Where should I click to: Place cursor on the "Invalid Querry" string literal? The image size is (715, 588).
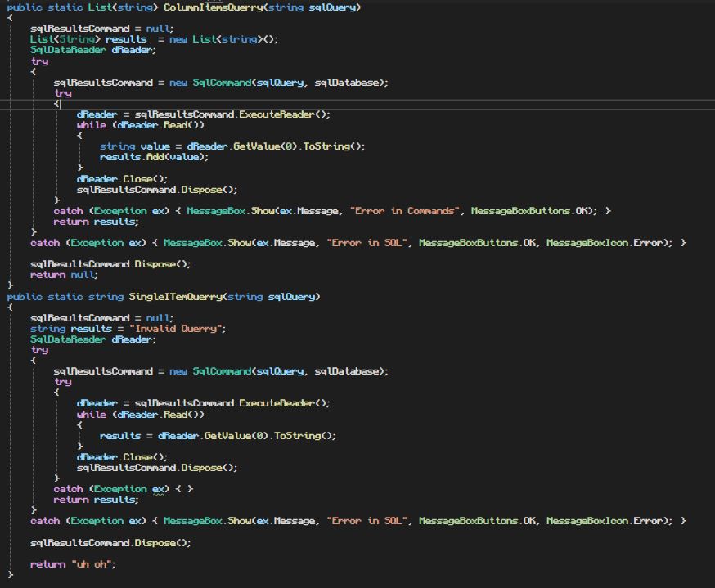(x=178, y=329)
